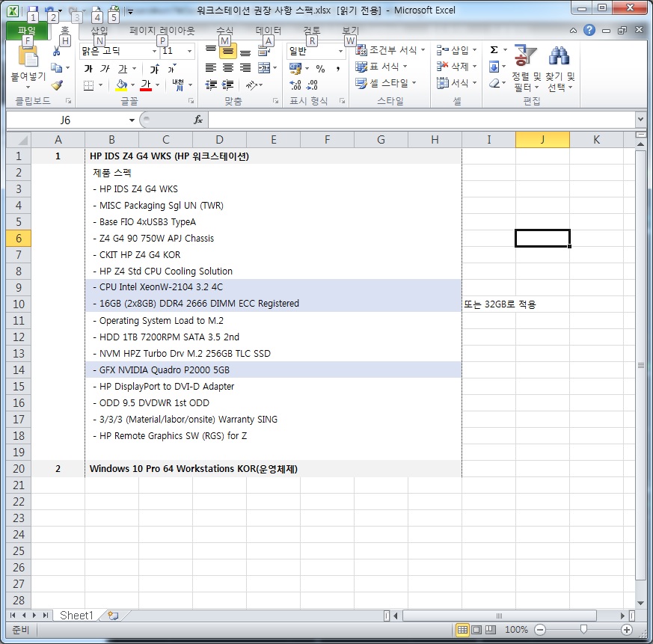This screenshot has width=653, height=644.
Task: Click the Increase Indent icon
Action: tap(228, 85)
